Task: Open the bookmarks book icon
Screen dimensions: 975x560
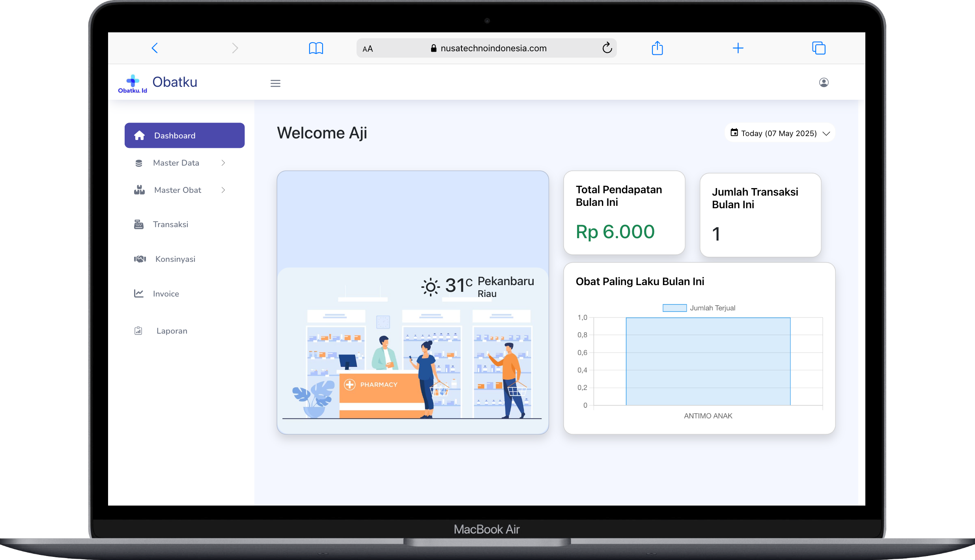Action: 316,48
